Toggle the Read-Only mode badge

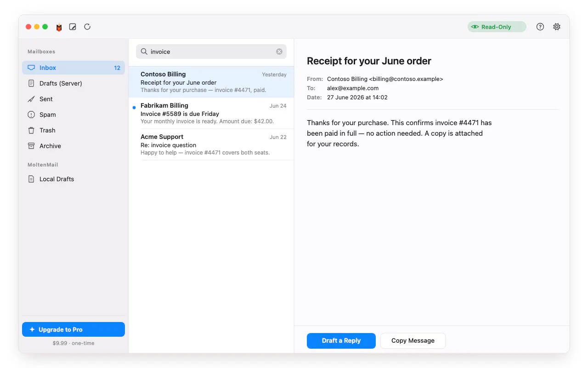497,27
